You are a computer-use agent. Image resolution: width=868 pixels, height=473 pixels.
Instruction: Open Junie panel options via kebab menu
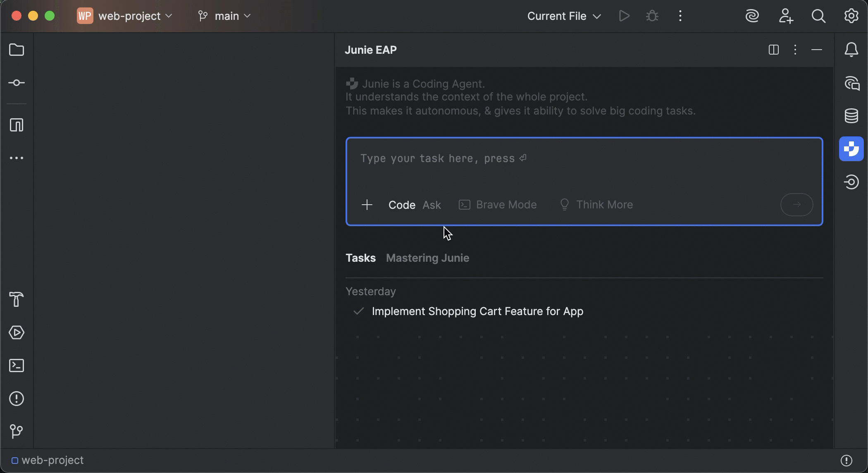(x=795, y=50)
